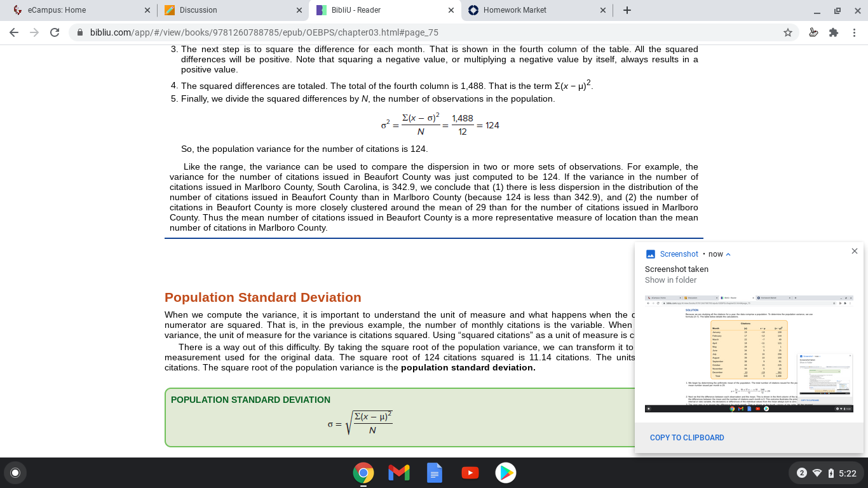Click step 5 'Finally, we divide' text
Screen dimensions: 868x488
click(x=368, y=98)
